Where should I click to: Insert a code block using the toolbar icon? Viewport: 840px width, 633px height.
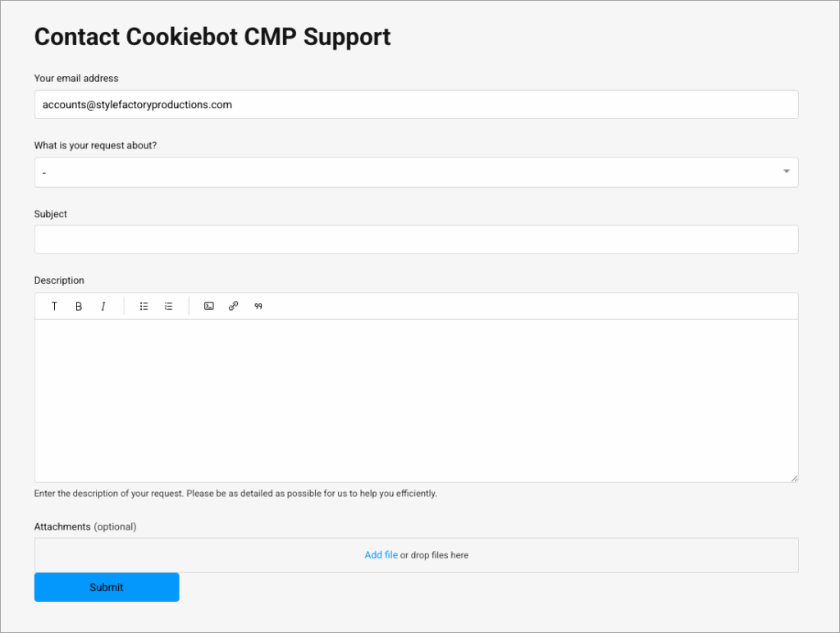coord(208,306)
